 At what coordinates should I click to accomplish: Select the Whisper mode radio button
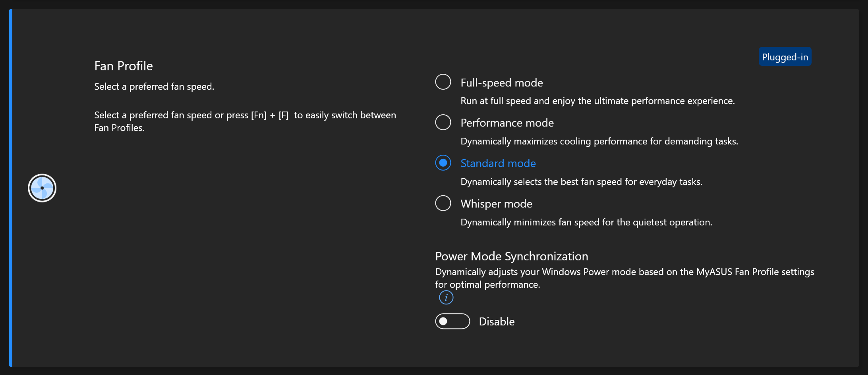pyautogui.click(x=443, y=203)
